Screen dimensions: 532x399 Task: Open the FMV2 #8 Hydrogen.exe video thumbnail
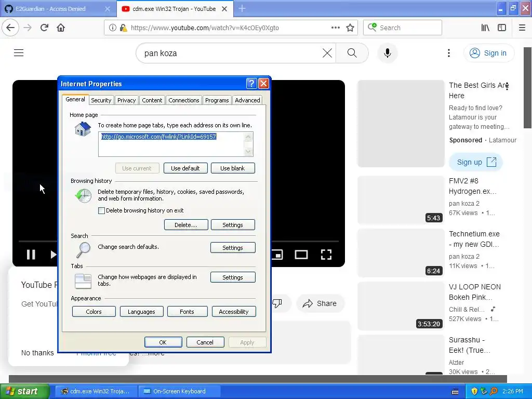click(x=401, y=200)
